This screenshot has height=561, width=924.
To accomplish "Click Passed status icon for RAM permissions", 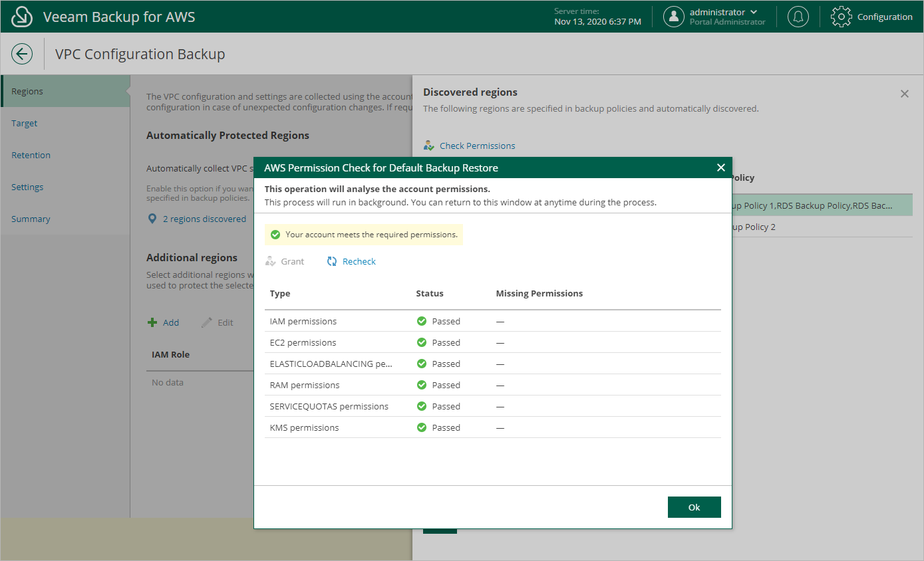I will 421,385.
